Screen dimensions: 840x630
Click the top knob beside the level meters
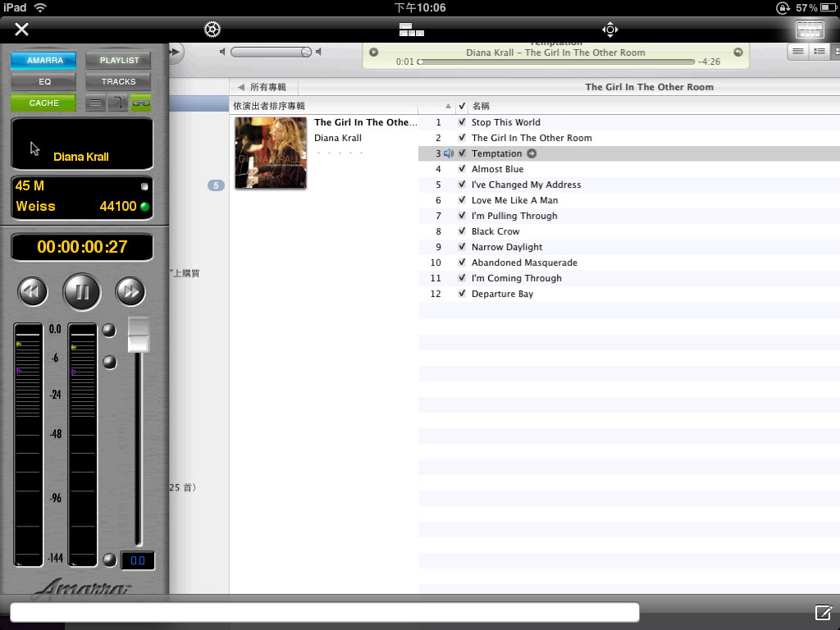(109, 331)
